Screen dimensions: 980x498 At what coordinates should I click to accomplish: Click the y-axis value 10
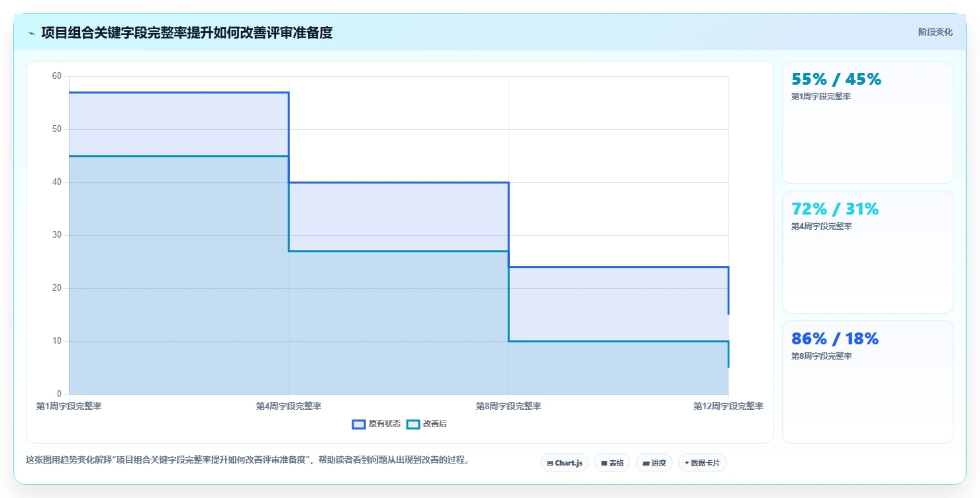pos(56,341)
